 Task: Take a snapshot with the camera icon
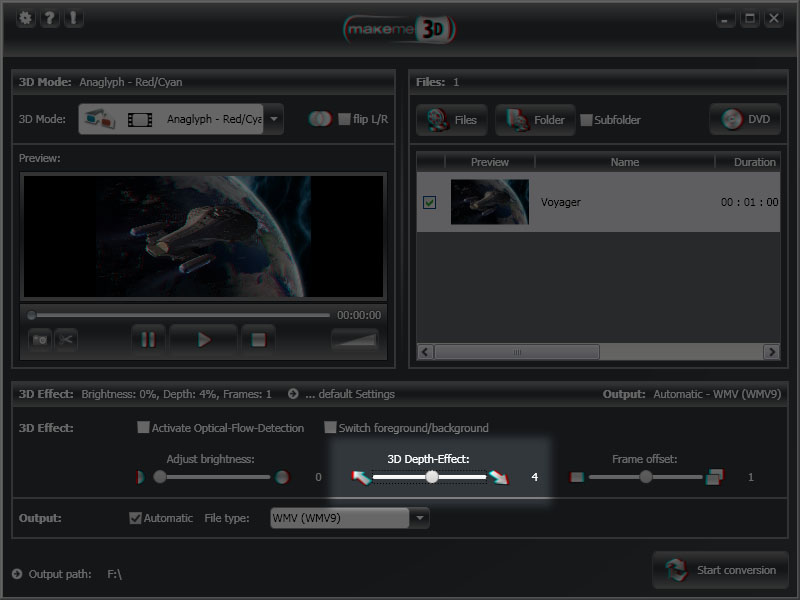point(40,340)
